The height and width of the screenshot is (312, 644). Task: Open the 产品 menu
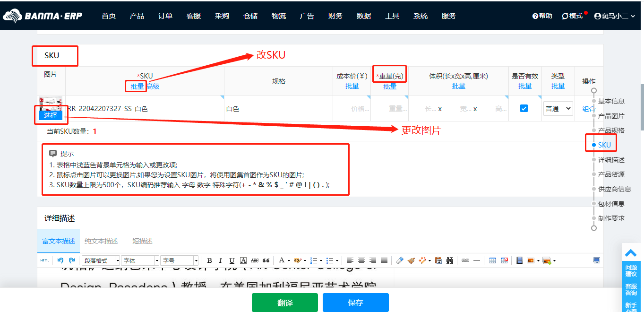137,16
